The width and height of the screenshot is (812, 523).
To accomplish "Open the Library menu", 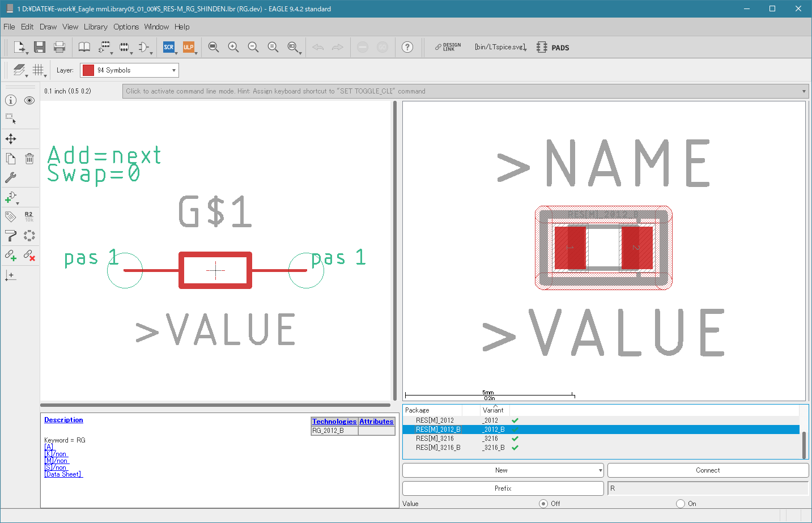I will (x=95, y=27).
